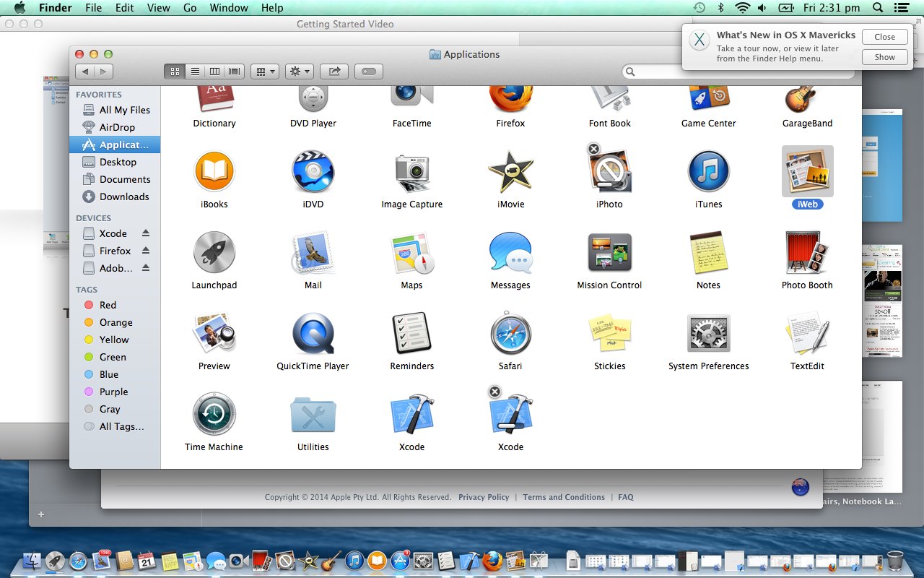Select the Notes app in Applications folder
The image size is (924, 578).
708,252
